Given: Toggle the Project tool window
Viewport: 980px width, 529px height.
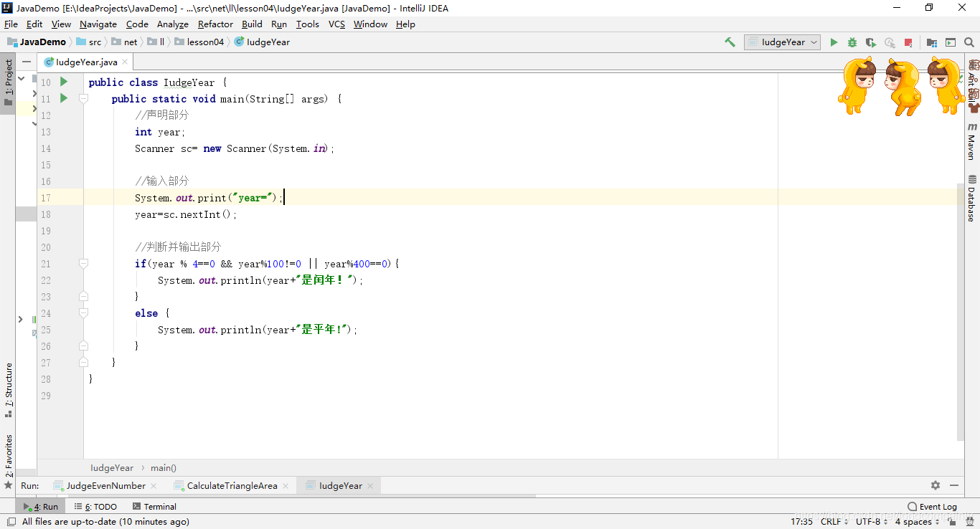Looking at the screenshot, I should click(x=9, y=82).
